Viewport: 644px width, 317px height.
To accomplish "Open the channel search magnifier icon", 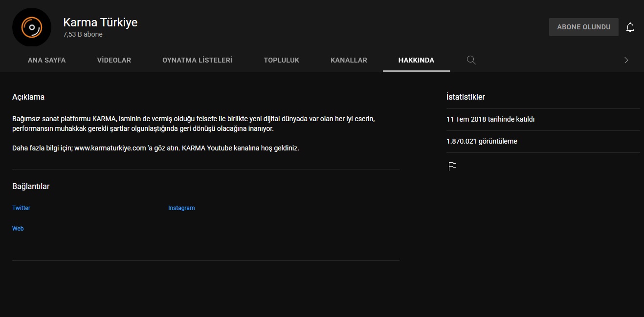I will (x=471, y=60).
